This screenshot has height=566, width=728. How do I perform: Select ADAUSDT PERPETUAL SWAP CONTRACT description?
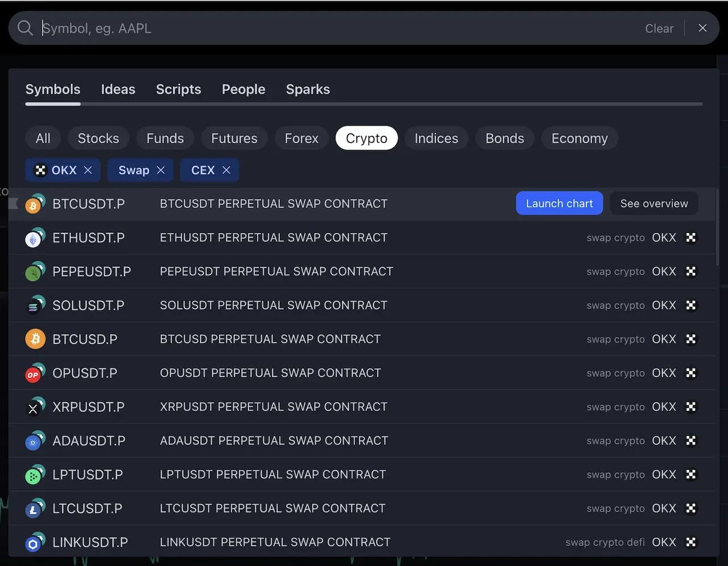point(274,440)
